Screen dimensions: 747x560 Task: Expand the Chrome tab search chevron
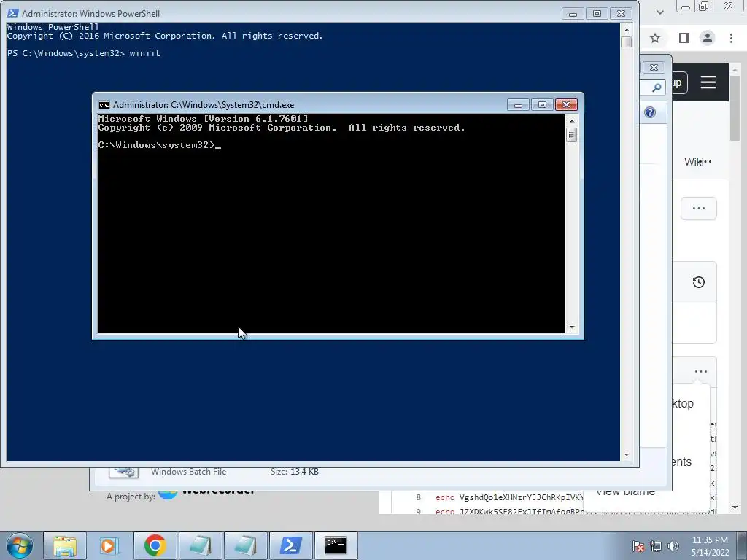659,12
